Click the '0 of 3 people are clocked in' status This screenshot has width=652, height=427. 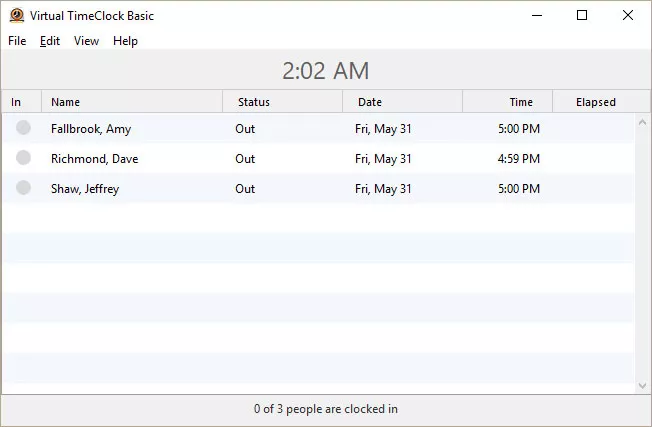tap(326, 409)
